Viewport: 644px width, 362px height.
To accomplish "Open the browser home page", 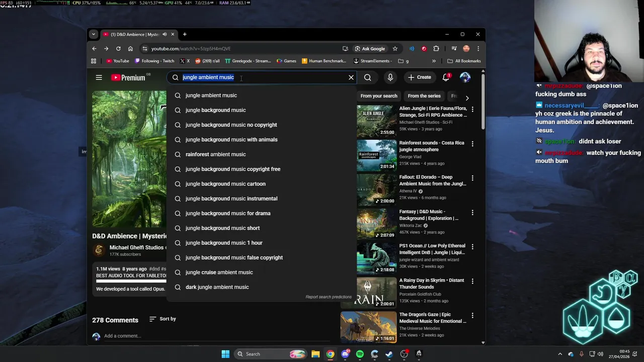I will pos(130,49).
